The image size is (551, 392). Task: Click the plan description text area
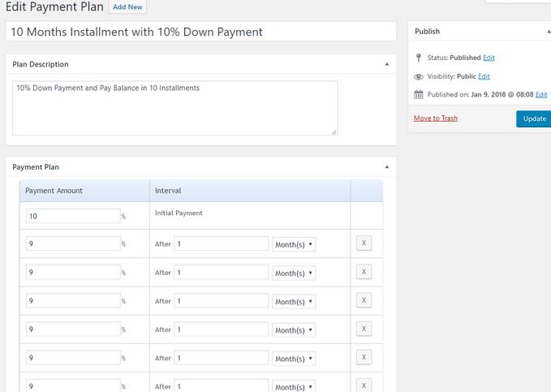coord(174,107)
